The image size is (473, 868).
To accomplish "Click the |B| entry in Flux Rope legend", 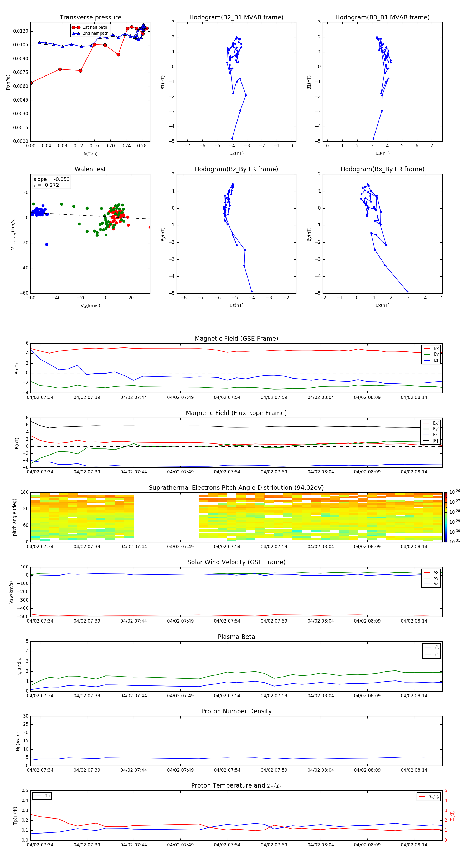I will (x=431, y=441).
